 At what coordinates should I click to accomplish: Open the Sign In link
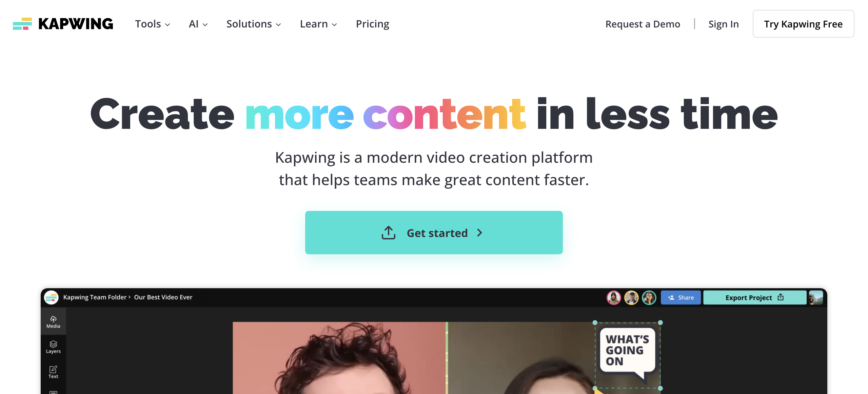click(x=723, y=24)
